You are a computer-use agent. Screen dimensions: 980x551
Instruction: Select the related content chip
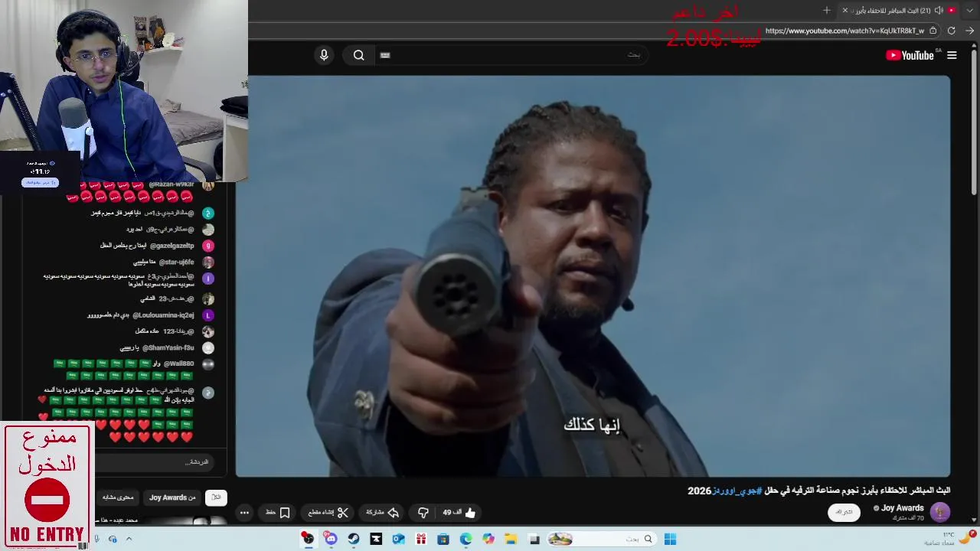point(118,497)
